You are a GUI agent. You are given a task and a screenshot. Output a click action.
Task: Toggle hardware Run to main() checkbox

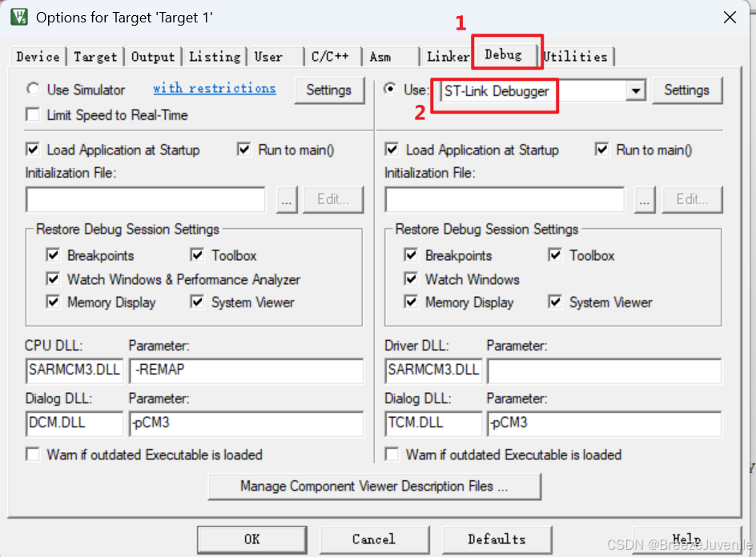pyautogui.click(x=601, y=150)
